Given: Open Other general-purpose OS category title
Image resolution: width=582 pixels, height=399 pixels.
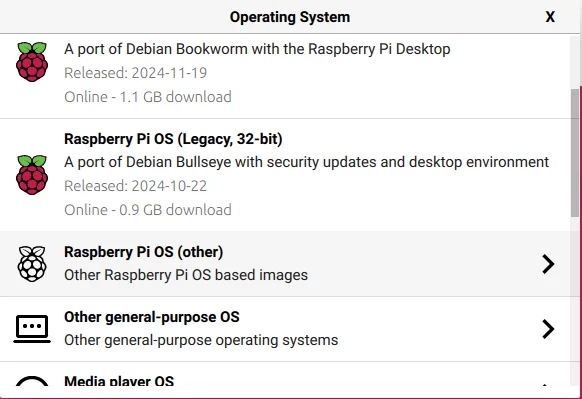Looking at the screenshot, I should click(152, 317).
